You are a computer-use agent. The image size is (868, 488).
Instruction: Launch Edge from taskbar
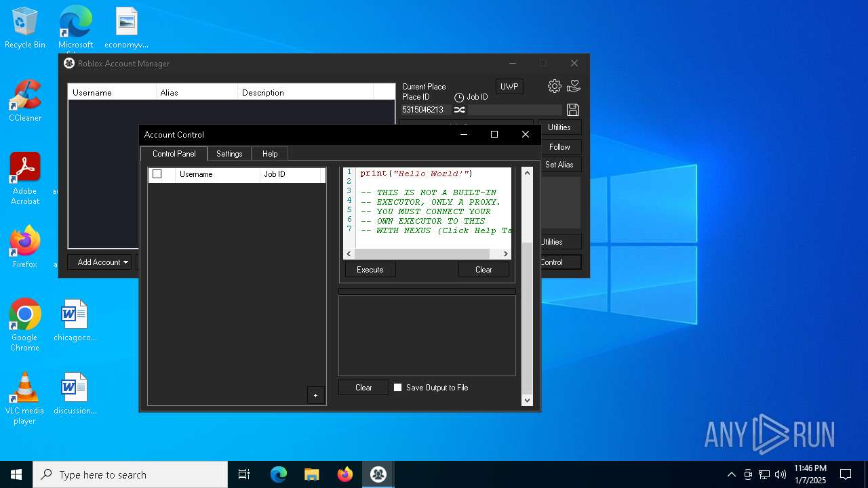pos(279,474)
